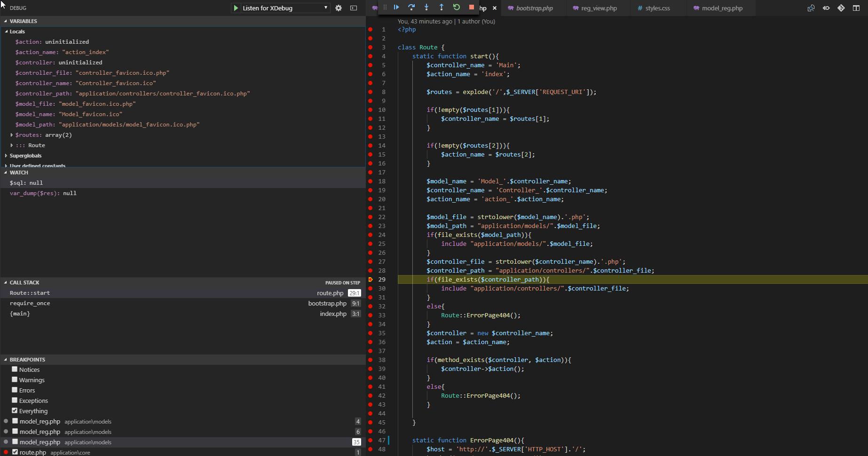Place cursor on highlighted line 29 code

pyautogui.click(x=488, y=279)
